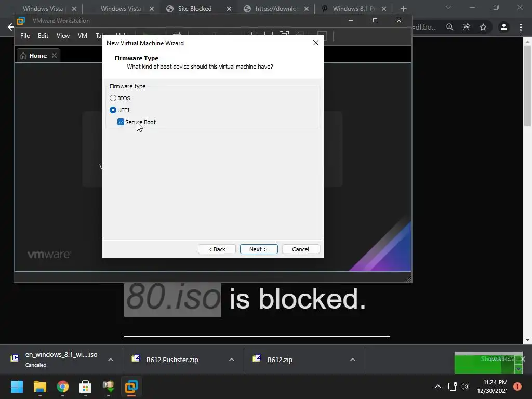Screen dimensions: 532x399
Task: Close the VMware Home tab
Action: click(54, 55)
